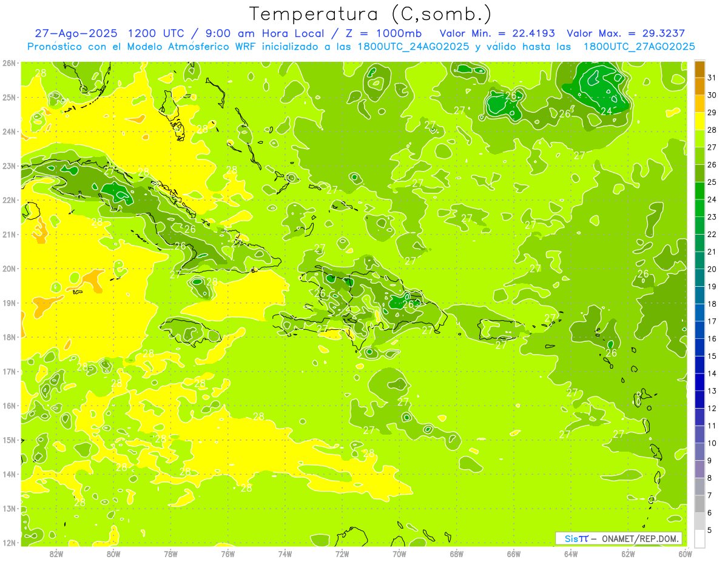
Task: Click the colorbar scale number "15"
Action: 712,356
